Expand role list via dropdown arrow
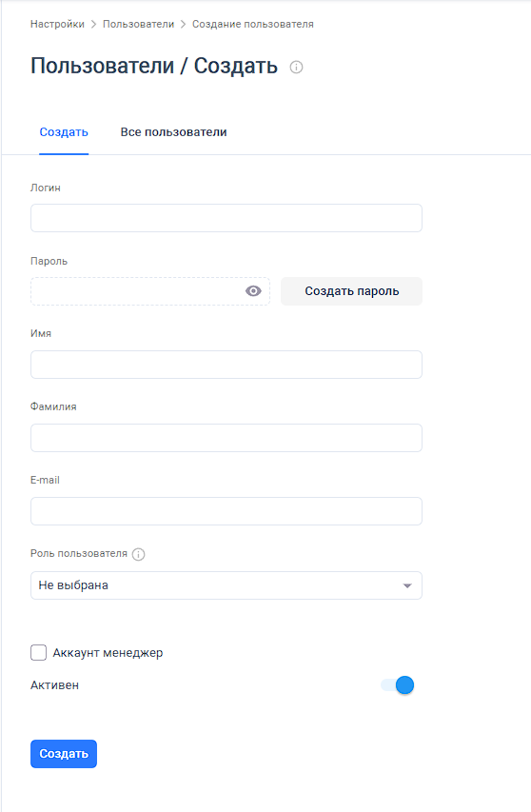 click(407, 585)
